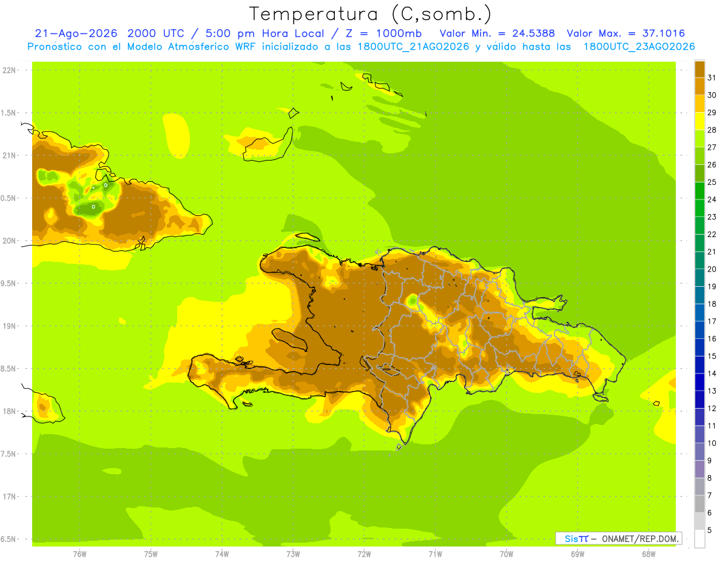Pick the brown color swatch above 31 in the legend
The image size is (728, 562).
[699, 69]
